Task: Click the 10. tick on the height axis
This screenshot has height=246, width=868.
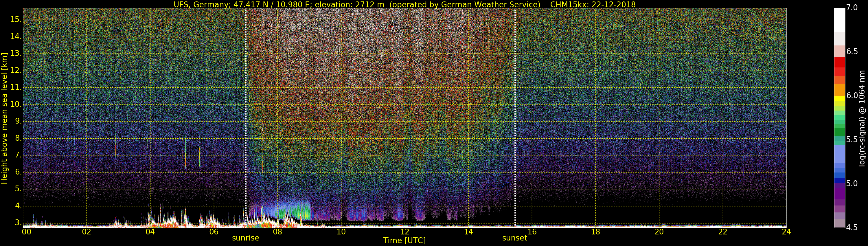Action: click(x=16, y=104)
